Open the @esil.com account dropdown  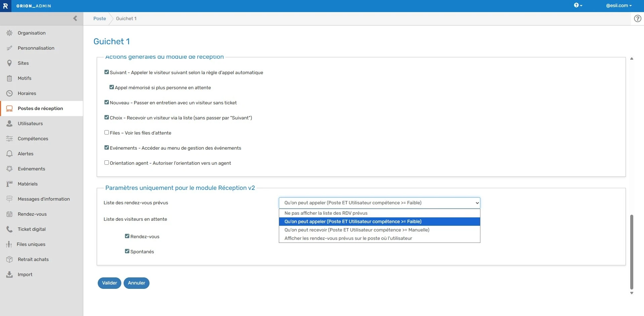[x=618, y=6]
